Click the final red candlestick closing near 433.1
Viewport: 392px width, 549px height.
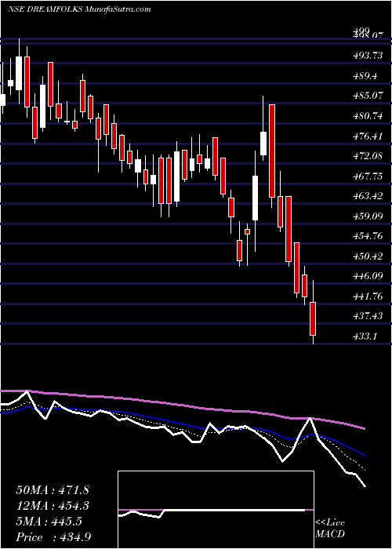[313, 318]
